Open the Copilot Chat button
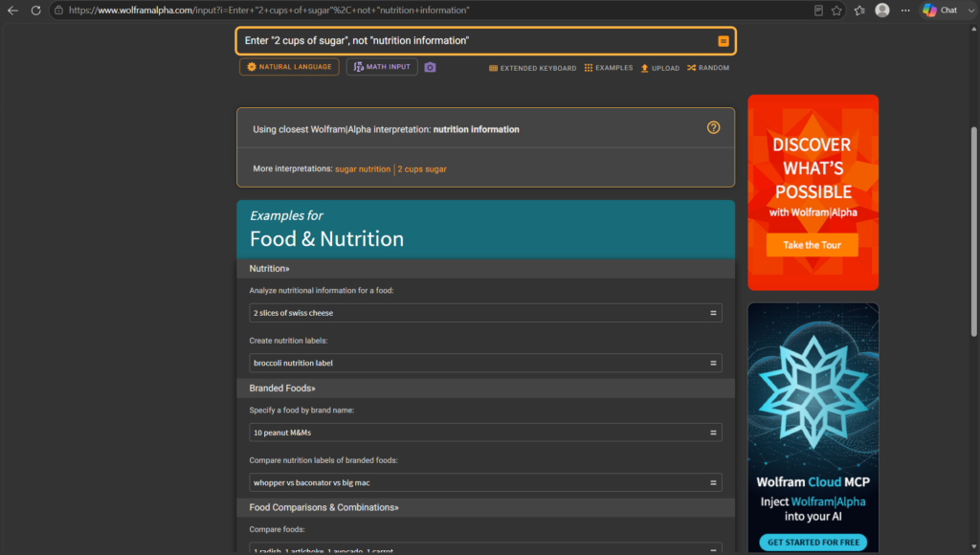 [942, 10]
